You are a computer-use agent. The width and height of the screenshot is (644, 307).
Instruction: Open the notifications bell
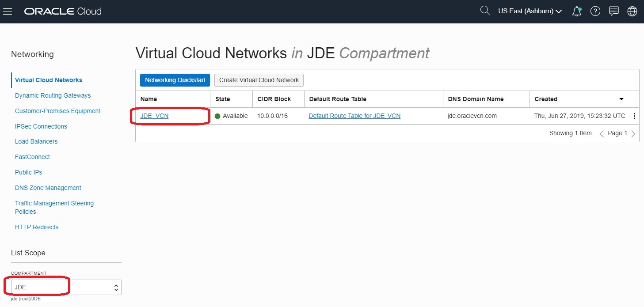coord(577,11)
